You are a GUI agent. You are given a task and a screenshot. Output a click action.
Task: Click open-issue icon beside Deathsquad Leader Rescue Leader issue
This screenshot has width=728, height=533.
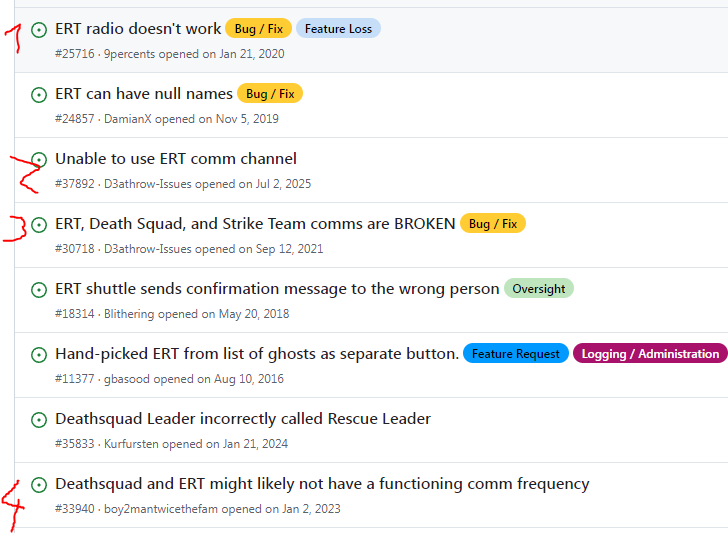click(x=39, y=420)
